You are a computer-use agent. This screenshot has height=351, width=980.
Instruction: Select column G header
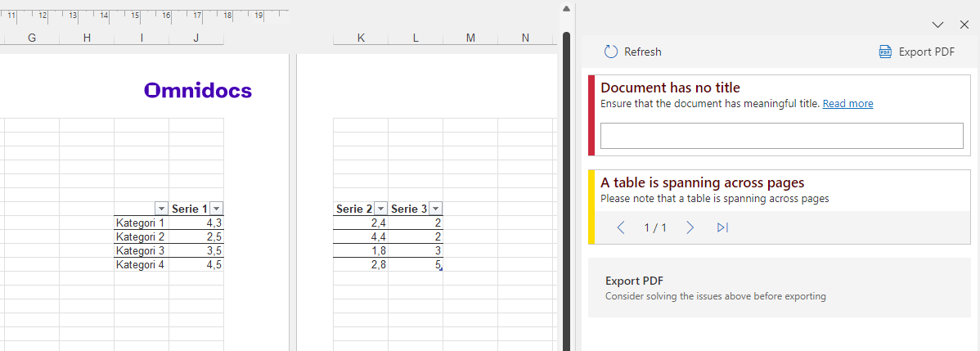(x=32, y=38)
